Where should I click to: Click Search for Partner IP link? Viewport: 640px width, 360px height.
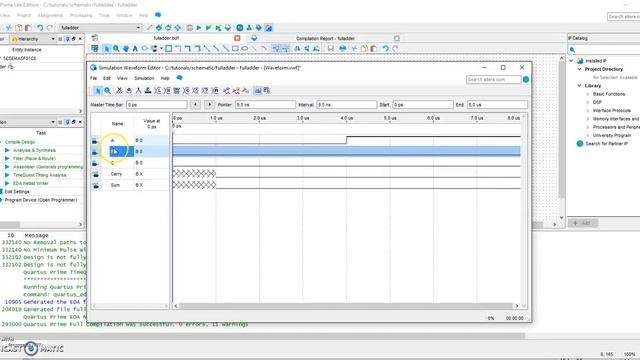(607, 144)
